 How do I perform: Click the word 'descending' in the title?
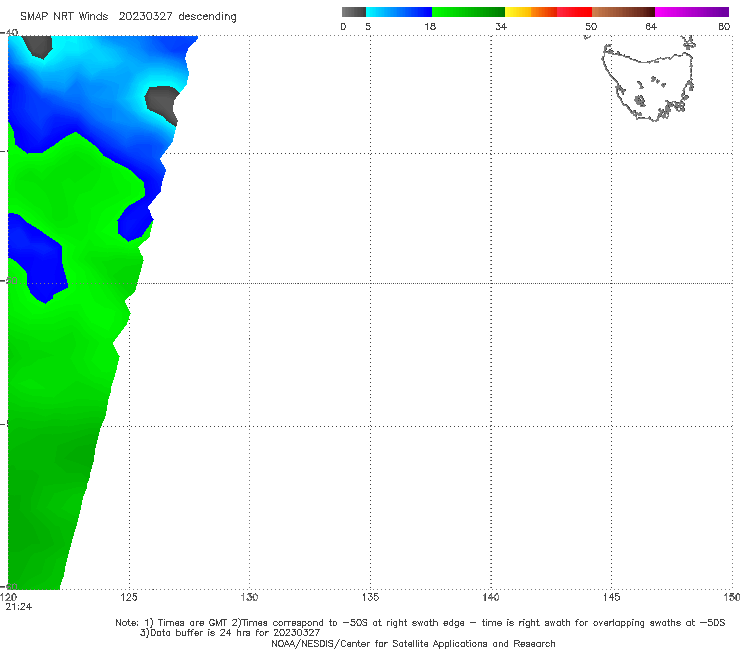click(208, 17)
